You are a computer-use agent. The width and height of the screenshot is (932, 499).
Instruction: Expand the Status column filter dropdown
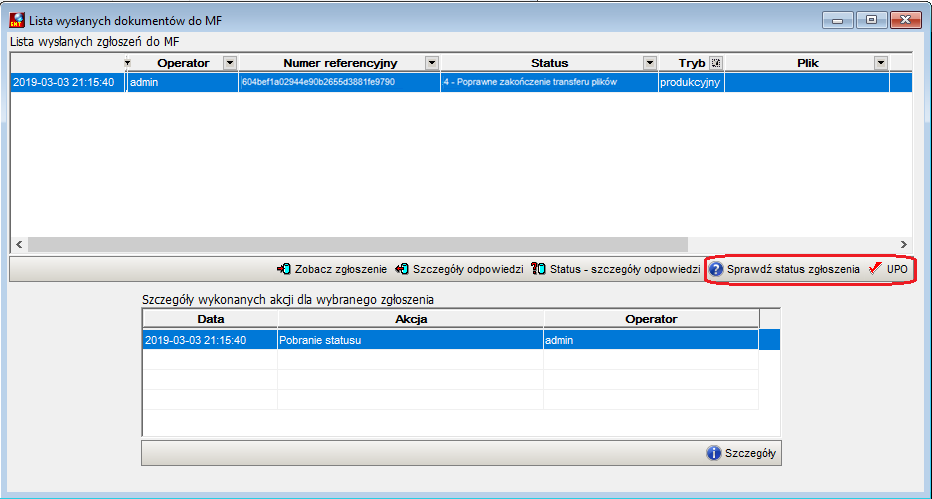650,63
